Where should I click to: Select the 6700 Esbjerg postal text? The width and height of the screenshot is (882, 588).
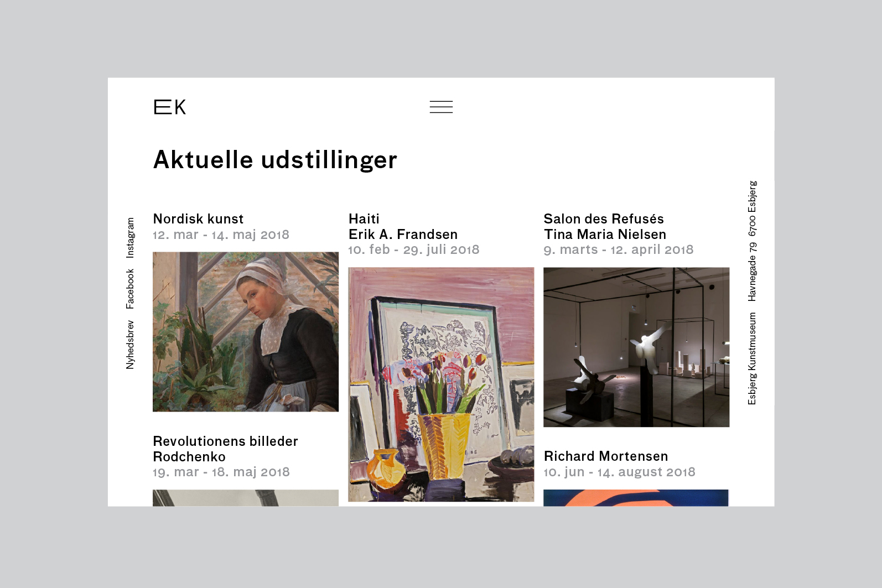(752, 209)
